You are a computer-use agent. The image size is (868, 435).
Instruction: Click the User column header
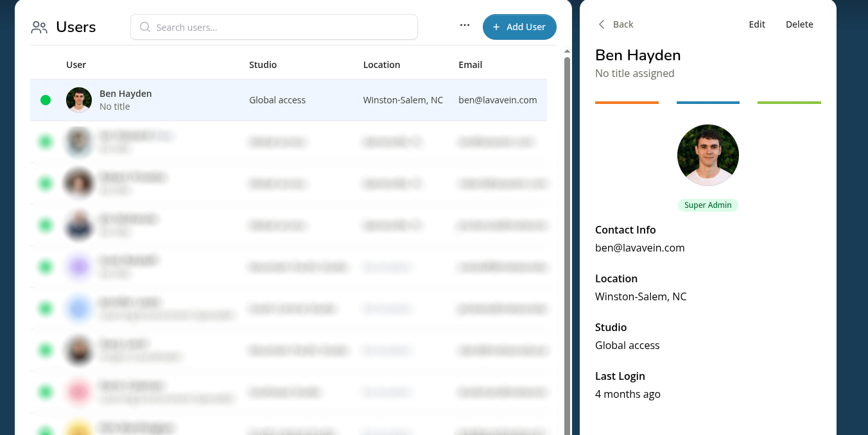click(x=76, y=65)
